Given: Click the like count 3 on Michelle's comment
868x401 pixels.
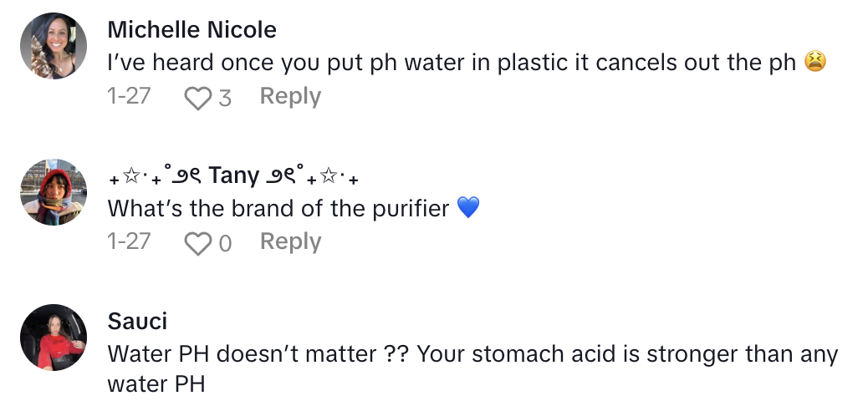Looking at the screenshot, I should point(225,98).
